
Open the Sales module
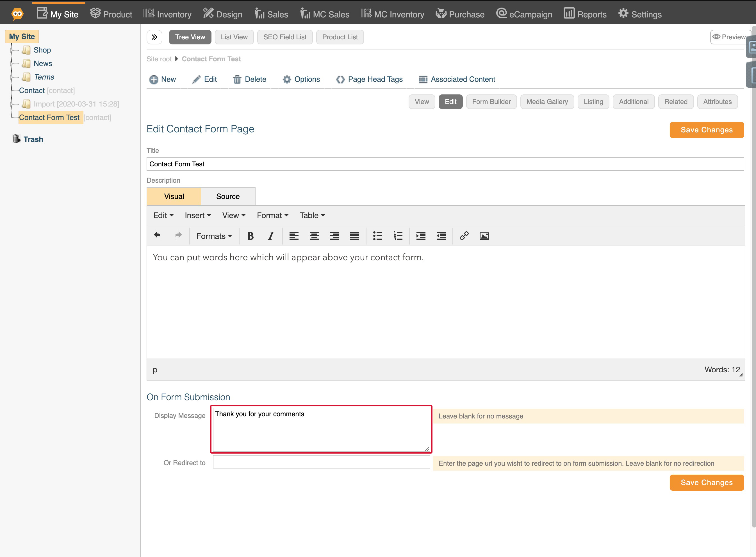[x=271, y=14]
